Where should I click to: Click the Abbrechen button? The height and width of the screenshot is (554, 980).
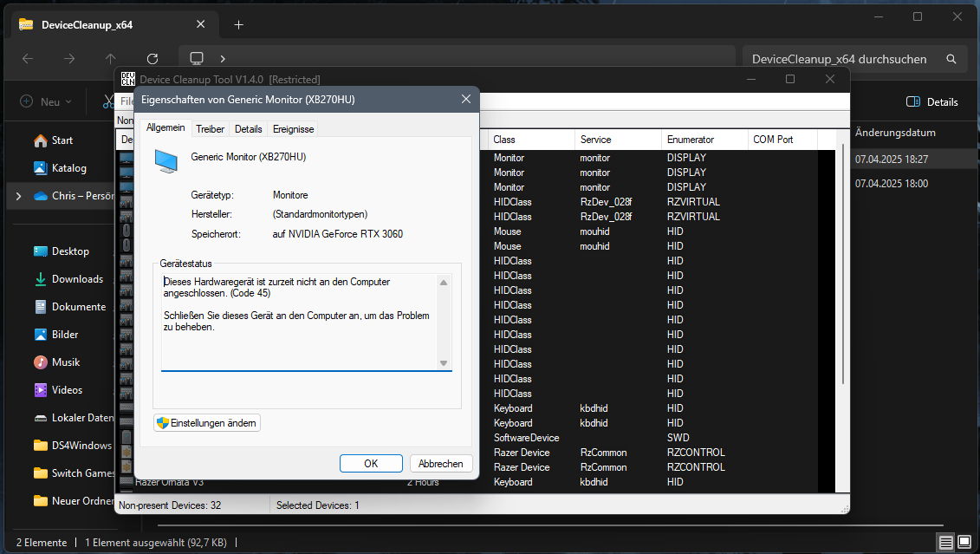tap(441, 463)
